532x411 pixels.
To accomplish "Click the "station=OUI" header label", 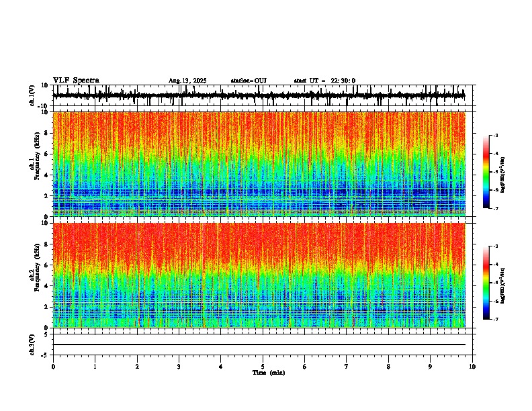I will (249, 81).
